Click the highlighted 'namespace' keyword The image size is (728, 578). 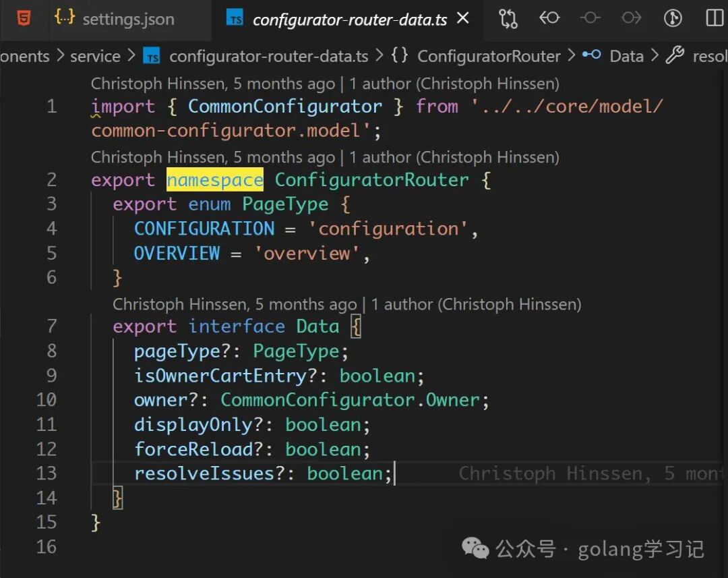[215, 180]
